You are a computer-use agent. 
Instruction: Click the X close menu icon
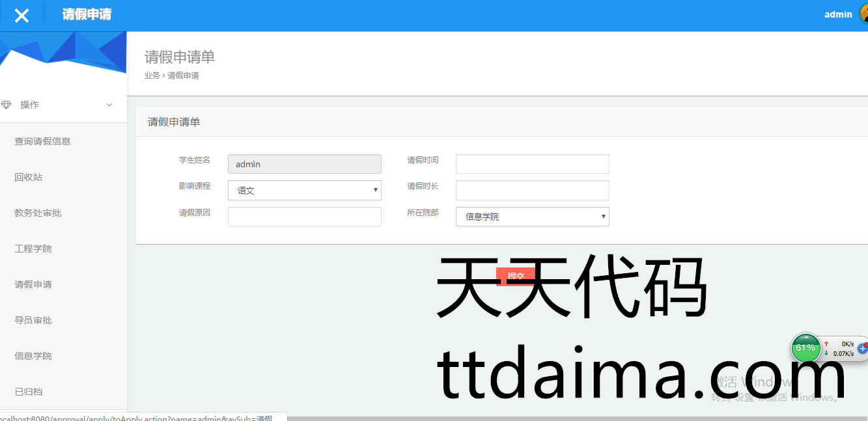coord(21,16)
